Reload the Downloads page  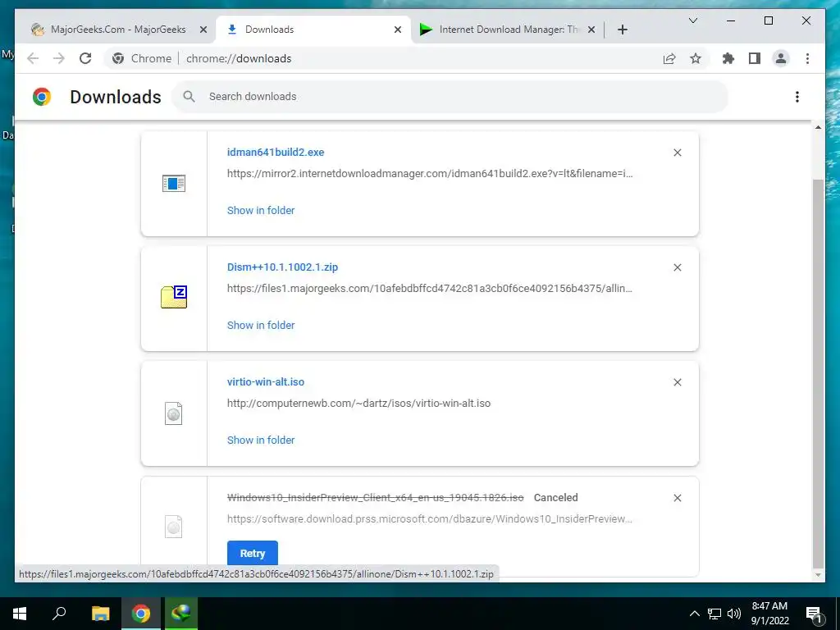pos(85,58)
